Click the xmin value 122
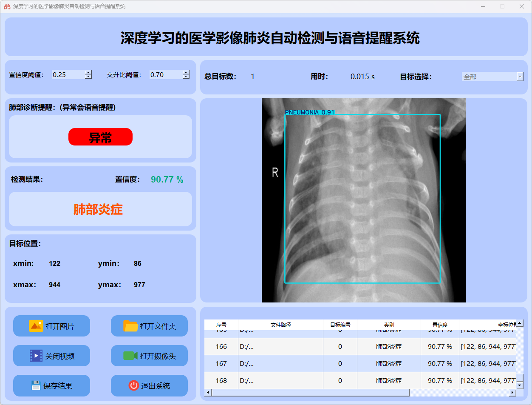Viewport: 532px width, 405px height. [x=55, y=264]
